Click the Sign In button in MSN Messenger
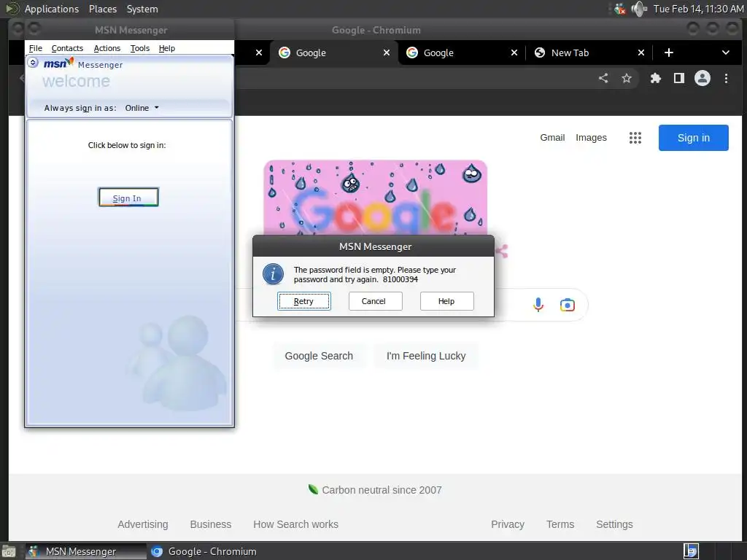Image resolution: width=747 pixels, height=560 pixels. 128,197
